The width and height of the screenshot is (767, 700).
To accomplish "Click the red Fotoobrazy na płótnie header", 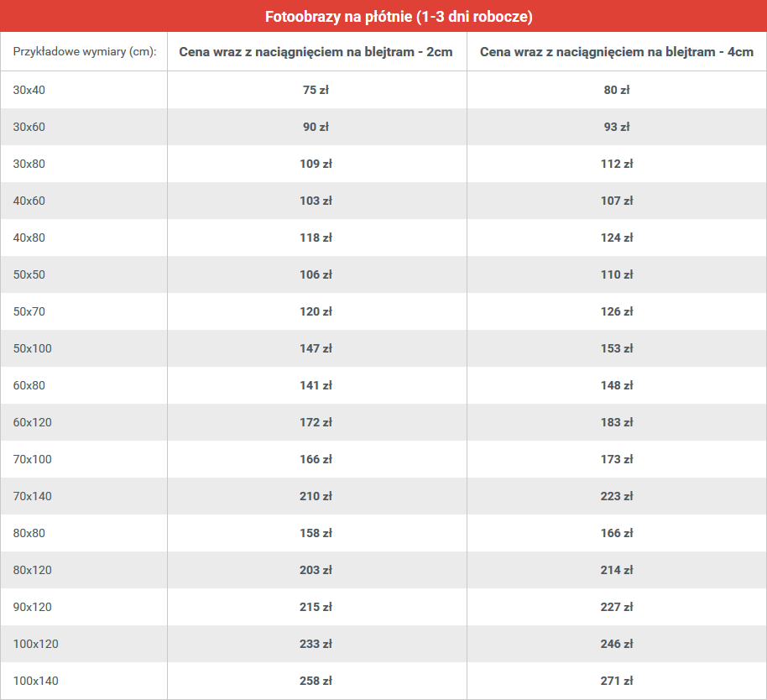I will [383, 16].
